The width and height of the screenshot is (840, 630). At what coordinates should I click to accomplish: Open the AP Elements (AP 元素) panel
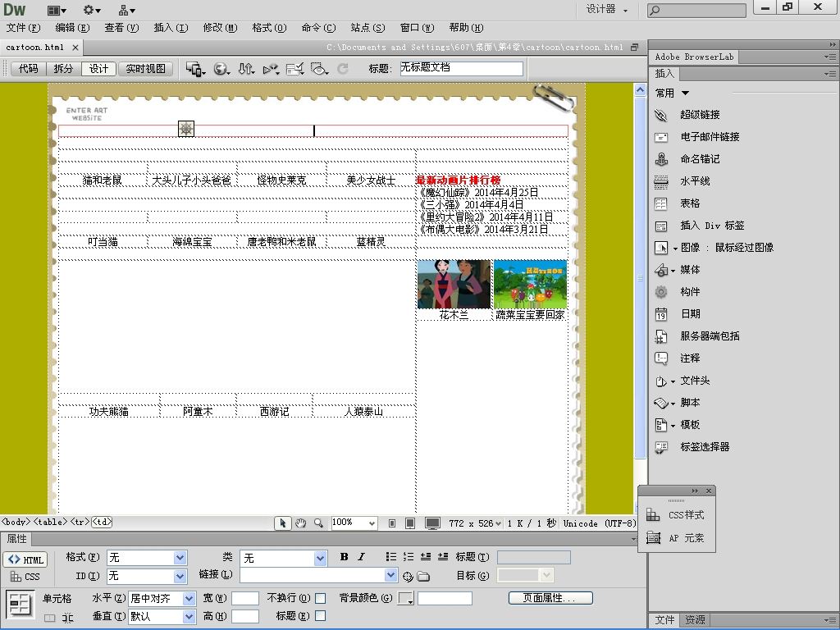676,538
